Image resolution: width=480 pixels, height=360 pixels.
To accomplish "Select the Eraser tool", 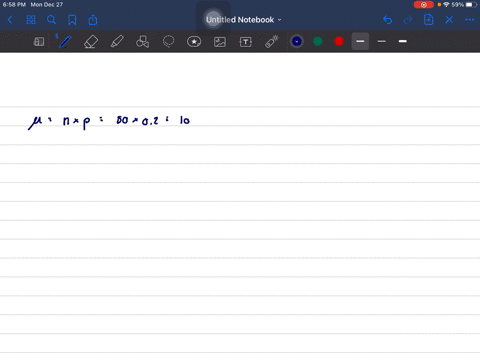I will point(91,42).
